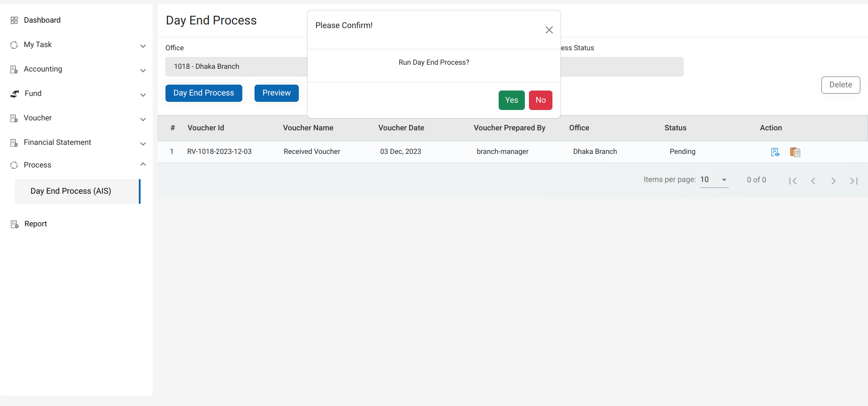Open the Accounting menu item
Viewport: 868px width, 406px height.
pyautogui.click(x=43, y=69)
